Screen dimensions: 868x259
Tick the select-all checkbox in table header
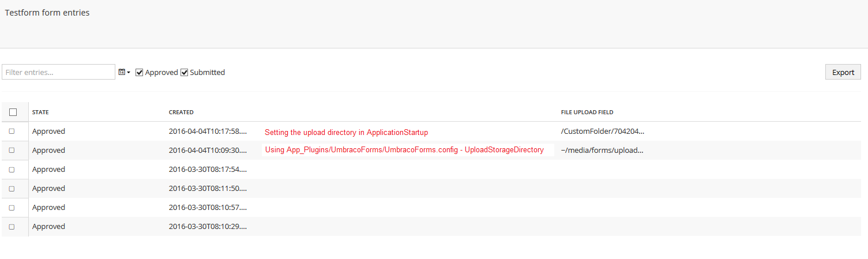click(13, 112)
